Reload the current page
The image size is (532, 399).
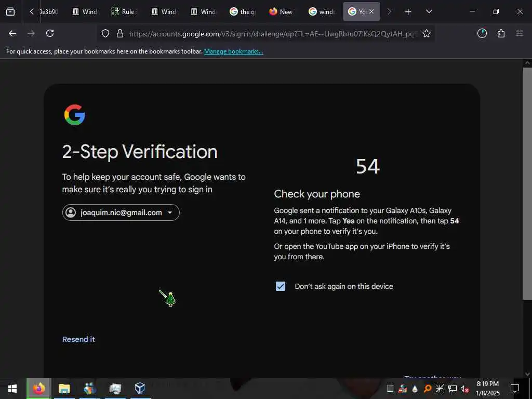[x=50, y=33]
